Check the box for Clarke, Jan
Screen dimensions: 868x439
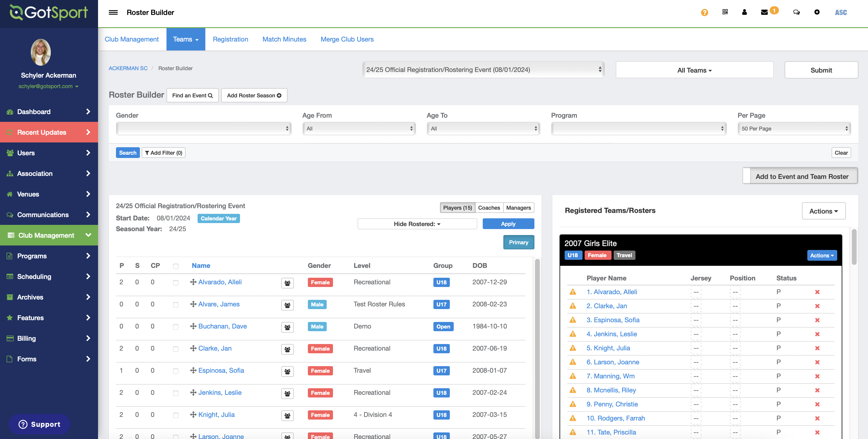(175, 349)
